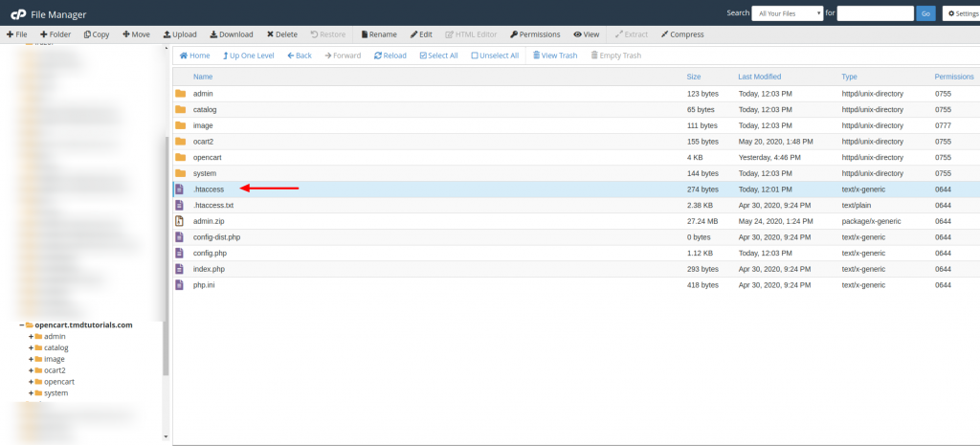Expand the system folder in tree

pyautogui.click(x=32, y=393)
